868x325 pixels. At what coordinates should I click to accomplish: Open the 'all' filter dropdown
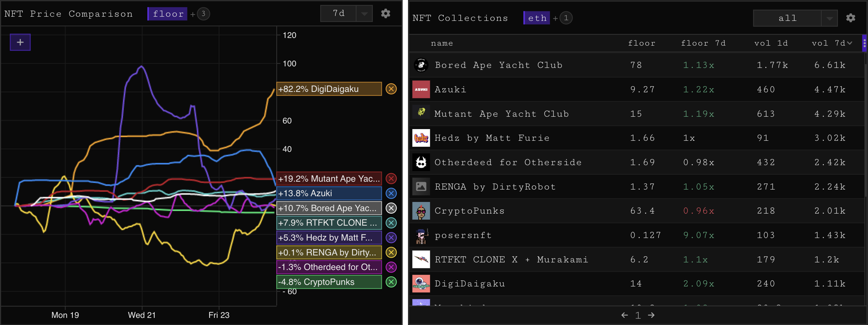click(795, 18)
